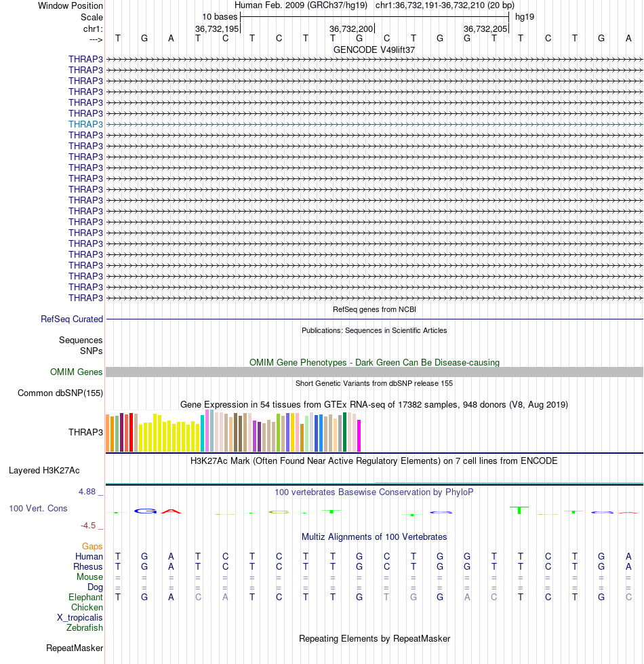Click 'Human Feb. 2009 (GRCh37/hg19)' assembly text
This screenshot has height=664, width=644.
(x=301, y=5)
